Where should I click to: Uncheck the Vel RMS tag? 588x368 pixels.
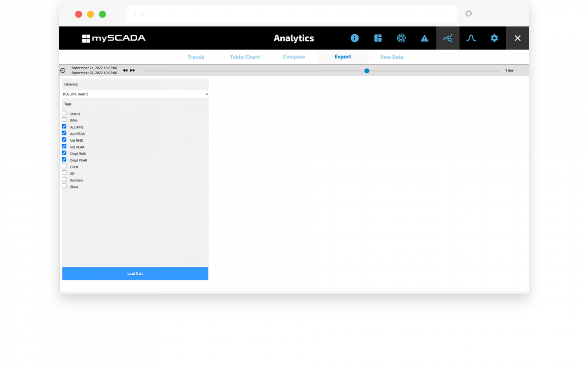(x=64, y=140)
